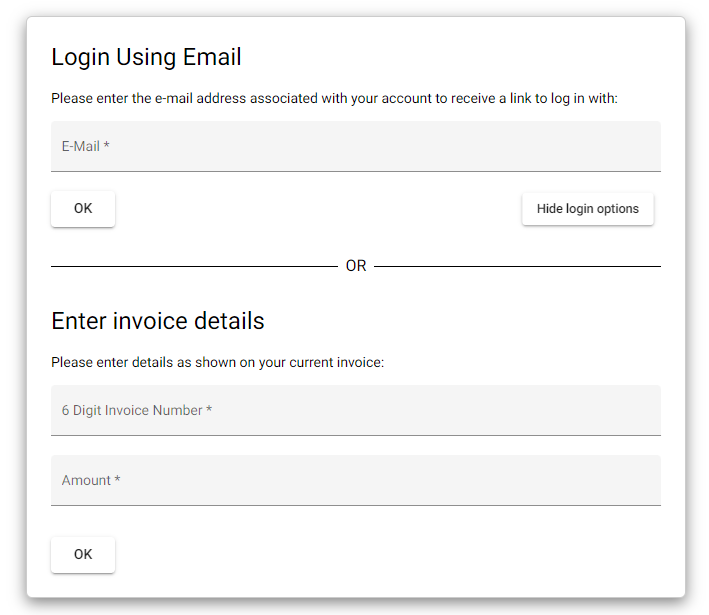Submit invoice details with bottom OK button
709x615 pixels.
click(83, 554)
